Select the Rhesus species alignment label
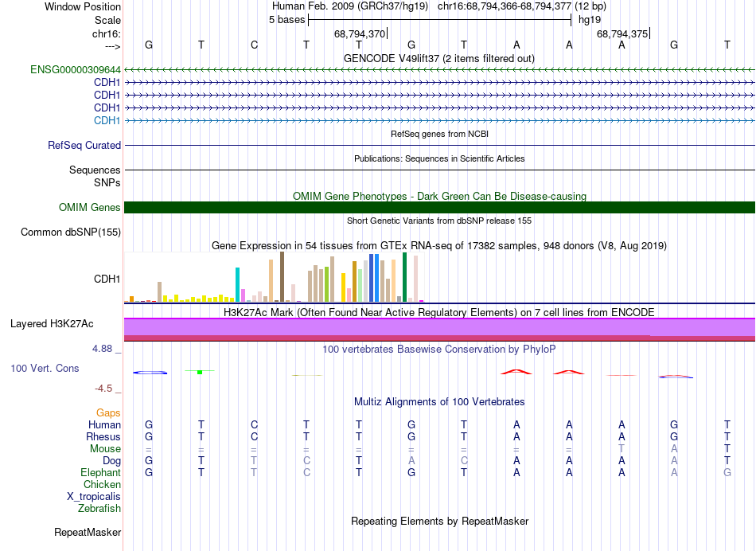756x551 pixels. (x=103, y=437)
